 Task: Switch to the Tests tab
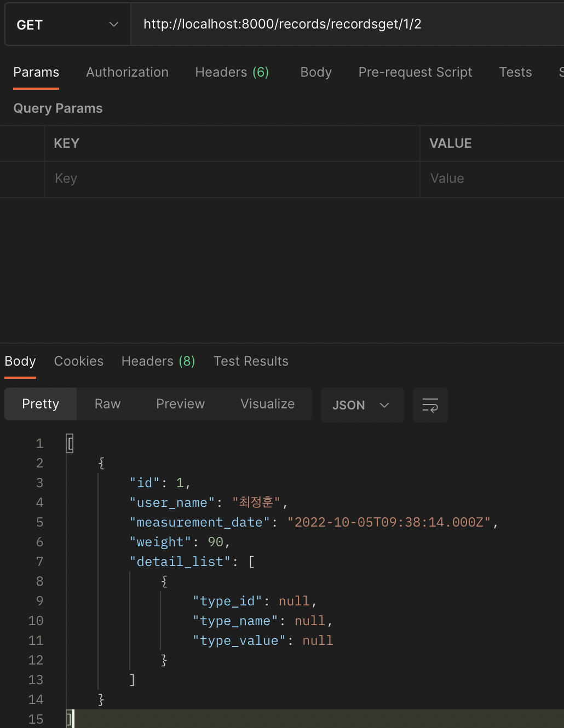515,72
